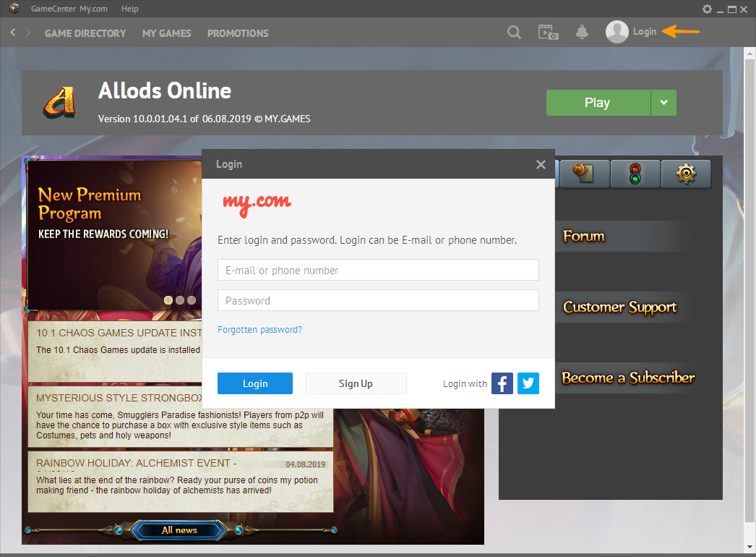Go back with the left arrow

coord(13,33)
